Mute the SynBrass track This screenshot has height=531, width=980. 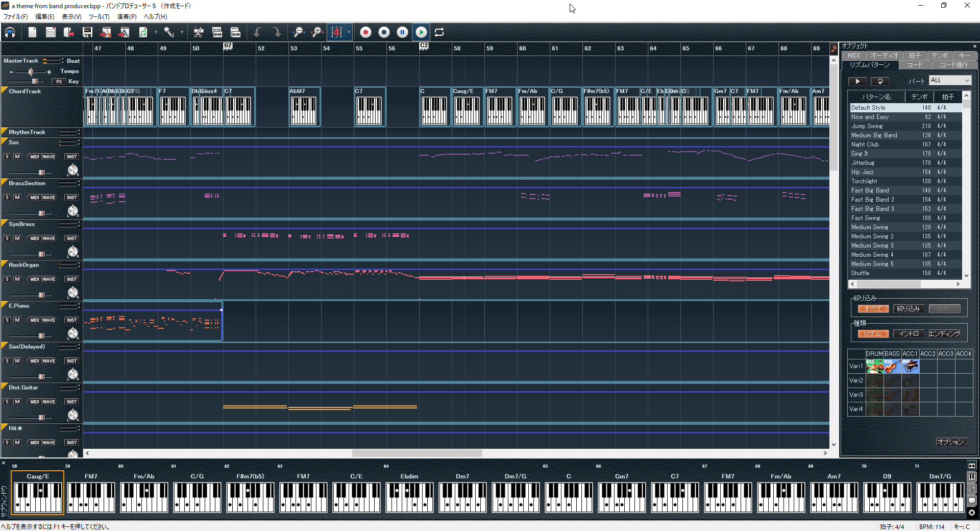point(17,238)
